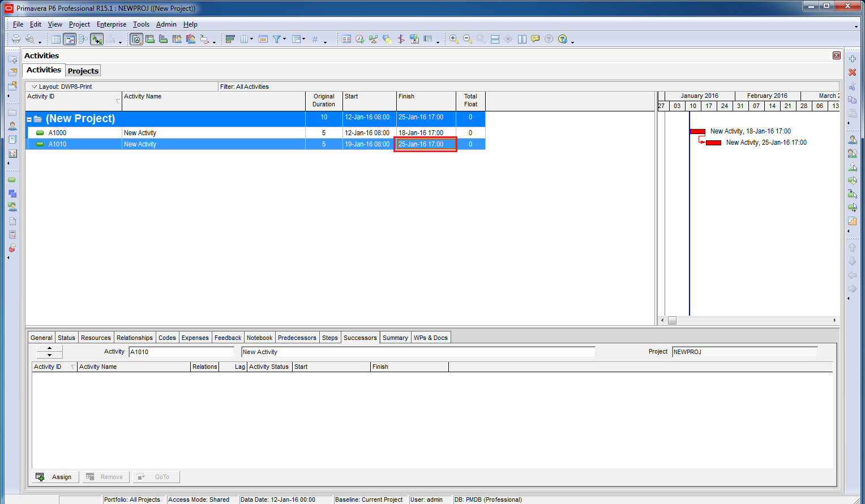This screenshot has height=504, width=865.
Task: Switch to the Relationships tab
Action: tap(134, 338)
